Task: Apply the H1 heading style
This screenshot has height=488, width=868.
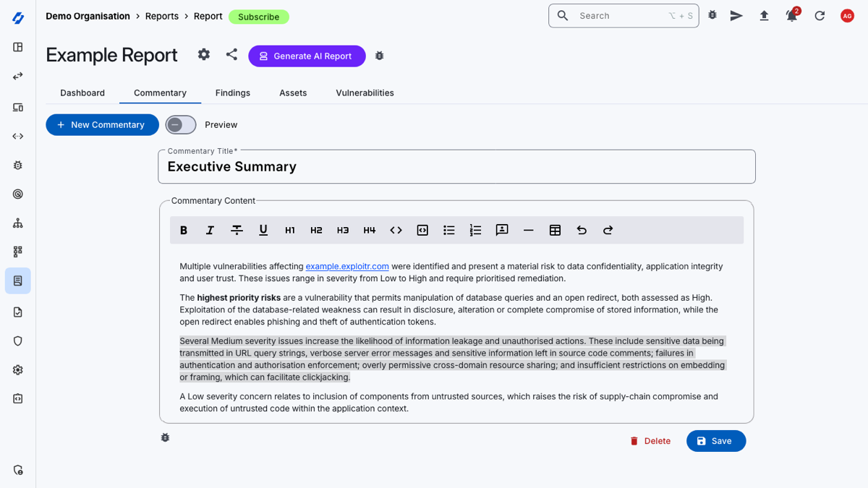Action: (289, 230)
